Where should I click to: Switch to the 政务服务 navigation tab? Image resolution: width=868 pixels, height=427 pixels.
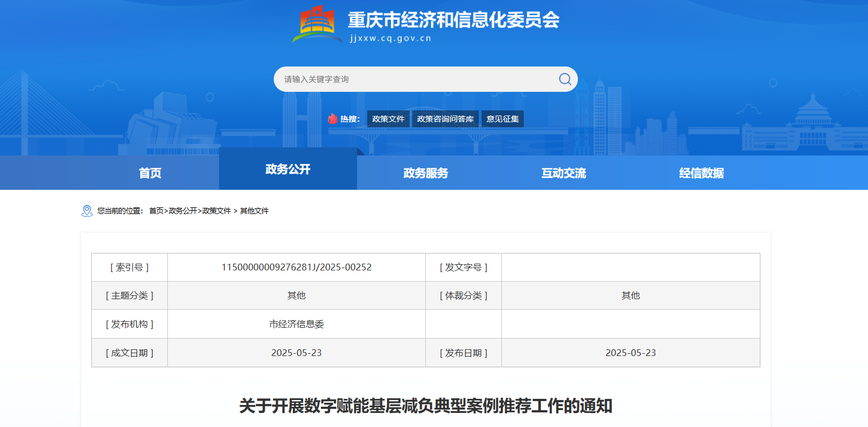coord(426,173)
